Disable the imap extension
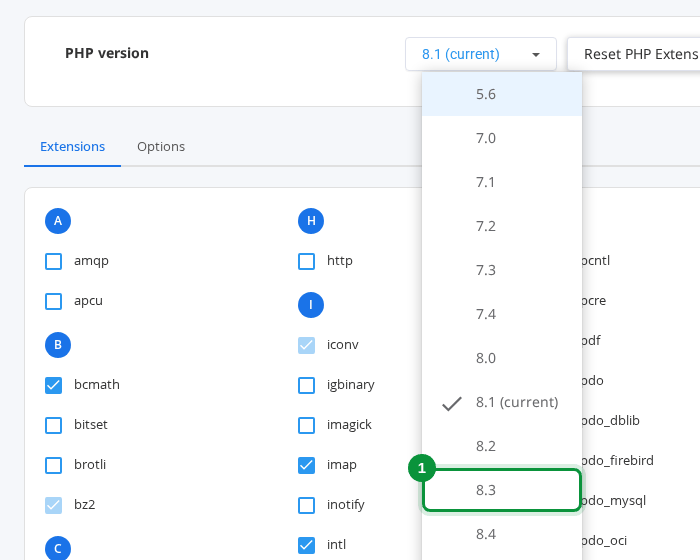The image size is (700, 560). click(306, 465)
